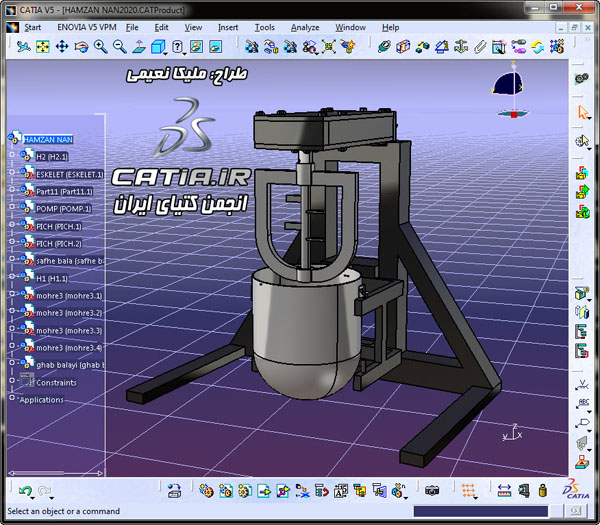
Task: Expand the Constraints tree node
Action: coord(12,381)
